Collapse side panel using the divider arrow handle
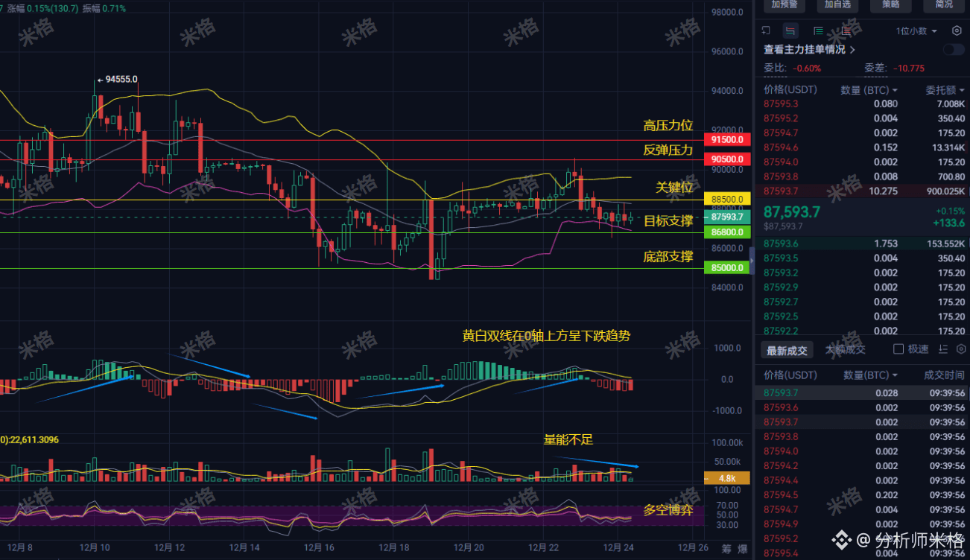Screen dimensions: 970x560 coord(752,260)
